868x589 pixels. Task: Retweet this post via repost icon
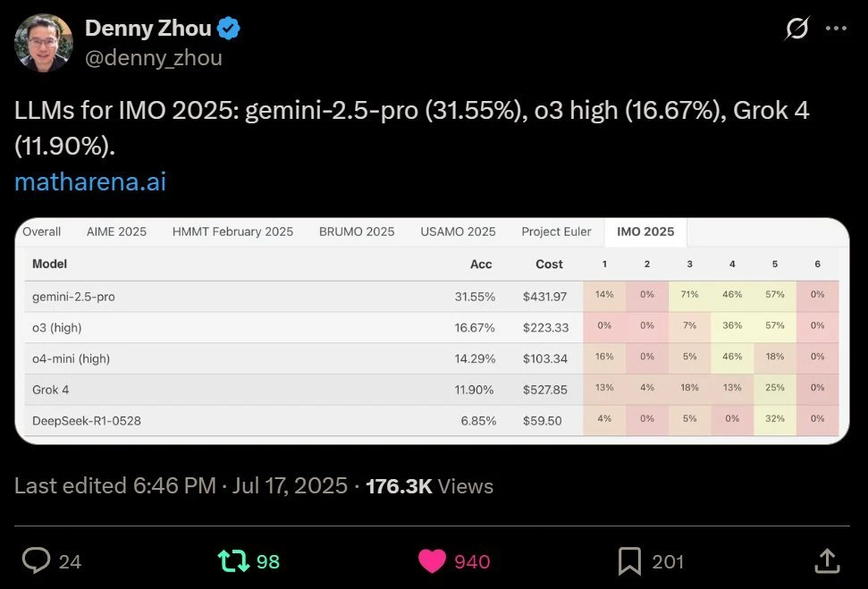(x=233, y=560)
